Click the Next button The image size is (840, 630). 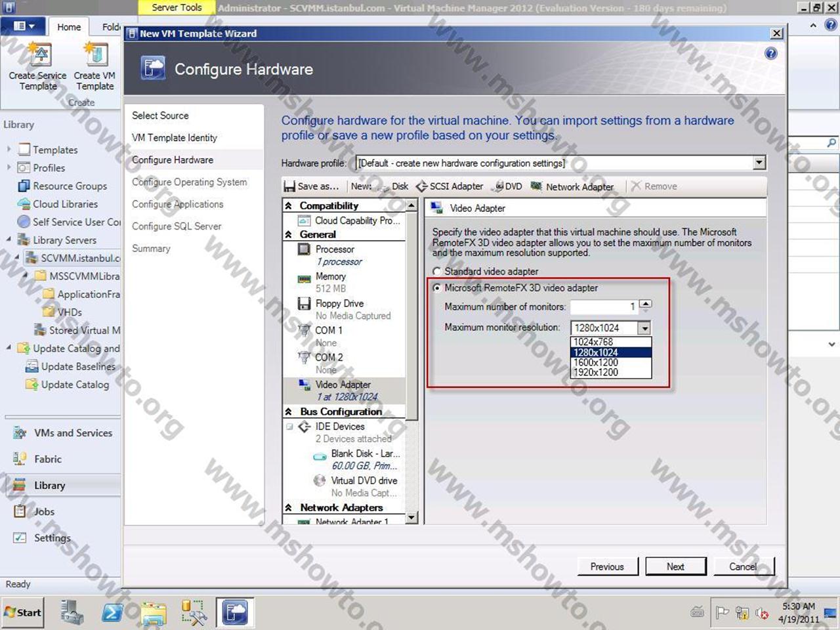click(676, 567)
